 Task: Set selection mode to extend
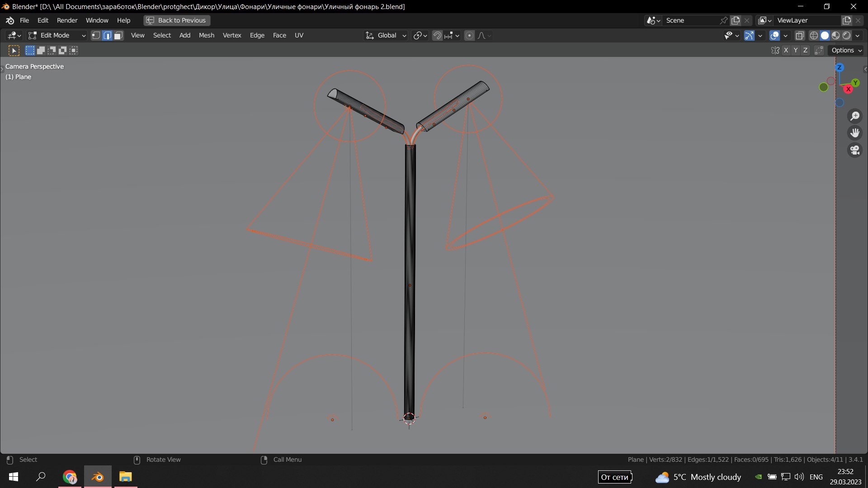tap(41, 50)
